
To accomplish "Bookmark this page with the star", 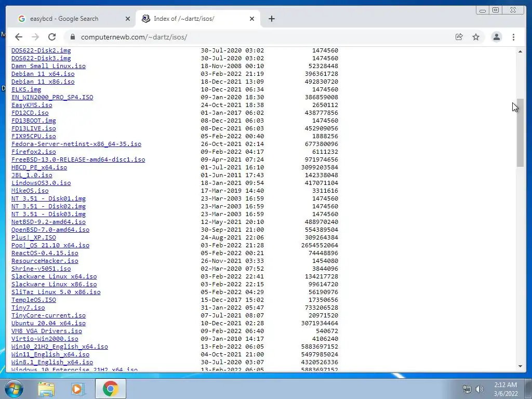I will click(x=476, y=37).
